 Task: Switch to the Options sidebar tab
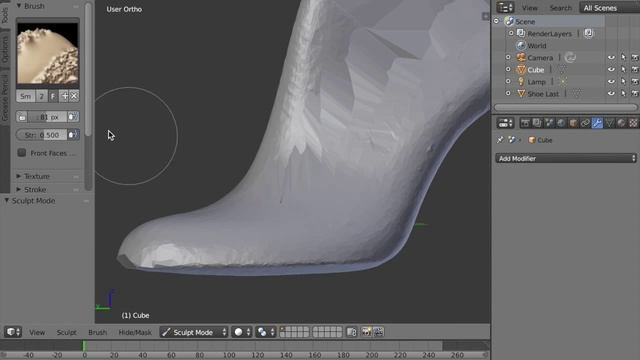point(5,49)
